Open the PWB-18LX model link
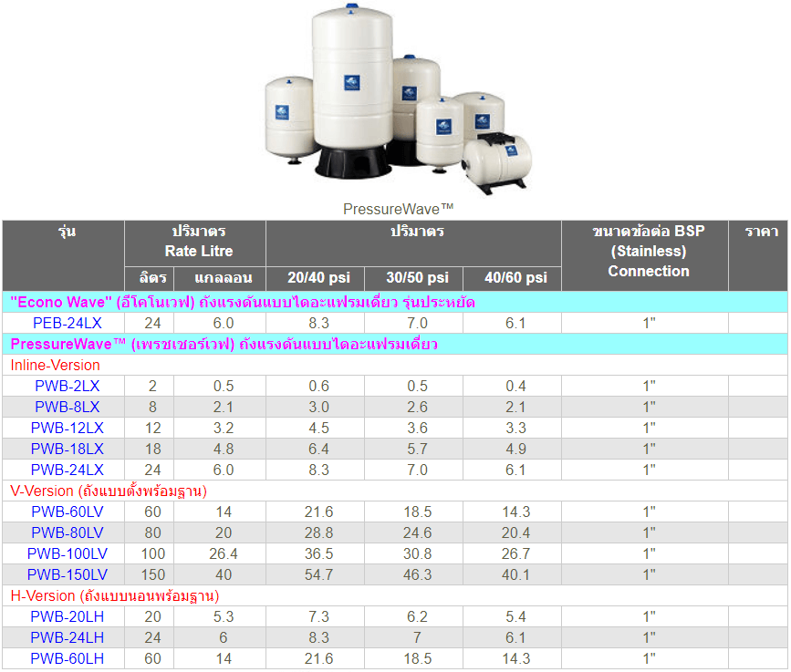Viewport: 791px width, 672px height. [x=67, y=449]
